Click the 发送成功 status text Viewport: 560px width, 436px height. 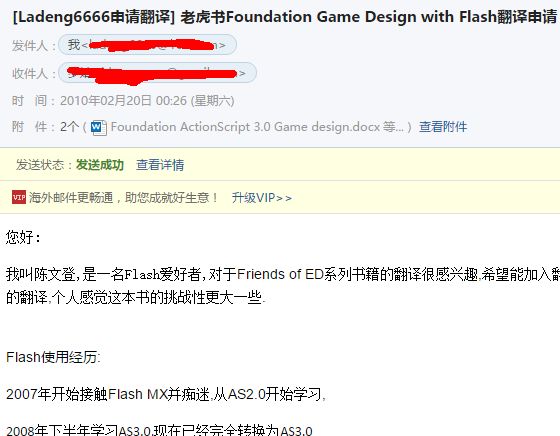pyautogui.click(x=100, y=165)
